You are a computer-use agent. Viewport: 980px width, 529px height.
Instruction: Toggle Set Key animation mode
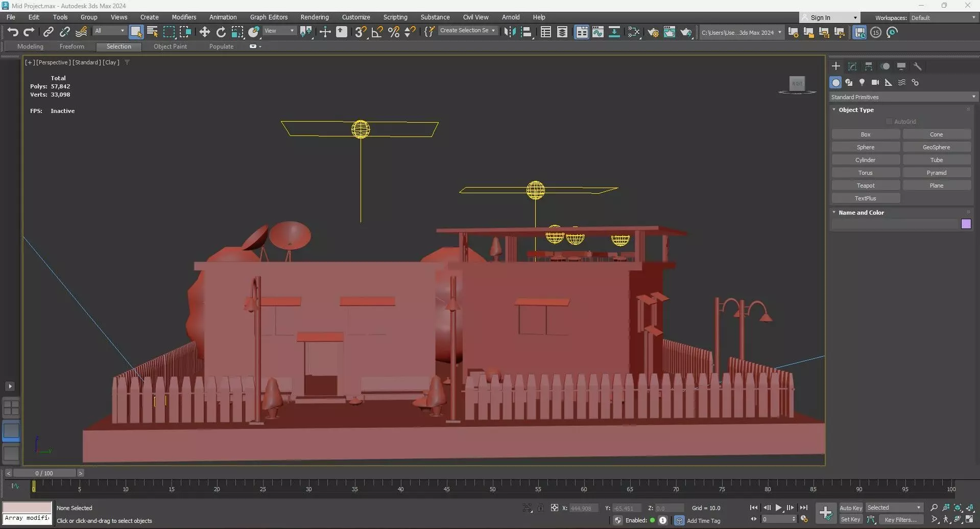(x=851, y=519)
